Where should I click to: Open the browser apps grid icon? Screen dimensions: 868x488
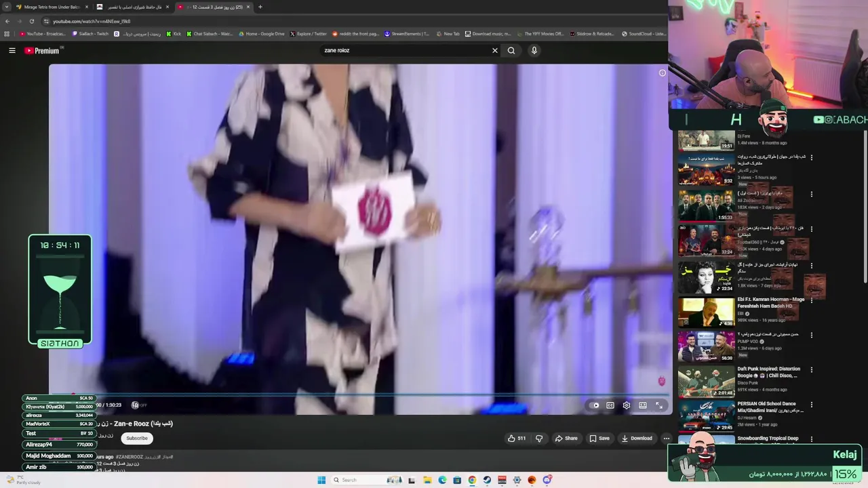point(7,33)
